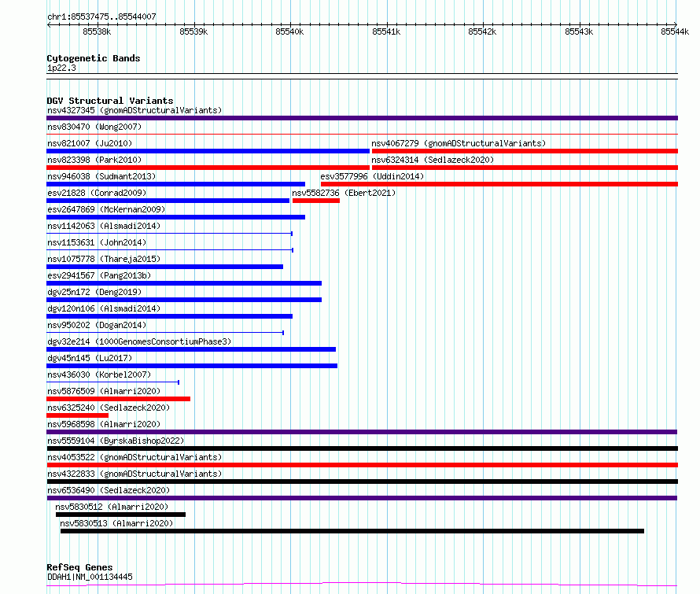Screen dimensions: 700x594
Task: Select nsv5559104 (ByrskaBishop2022) label
Action: (x=116, y=441)
